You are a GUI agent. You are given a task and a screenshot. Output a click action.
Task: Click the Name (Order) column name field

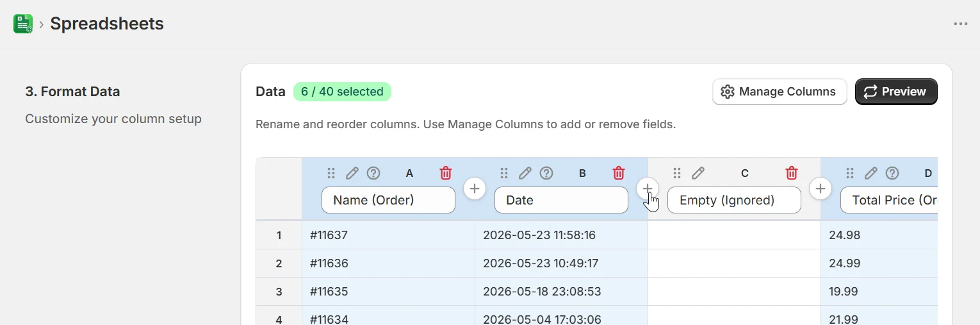[388, 200]
